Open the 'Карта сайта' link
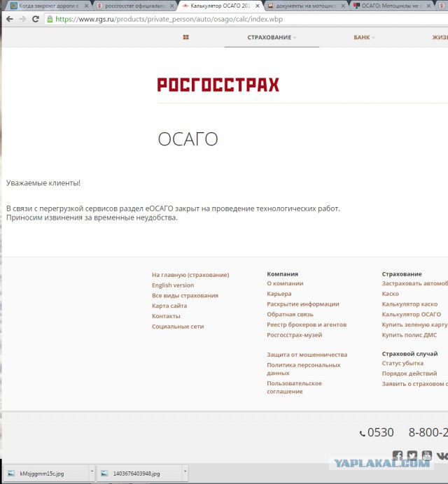Viewport: 448px width, 484px height. pyautogui.click(x=169, y=306)
